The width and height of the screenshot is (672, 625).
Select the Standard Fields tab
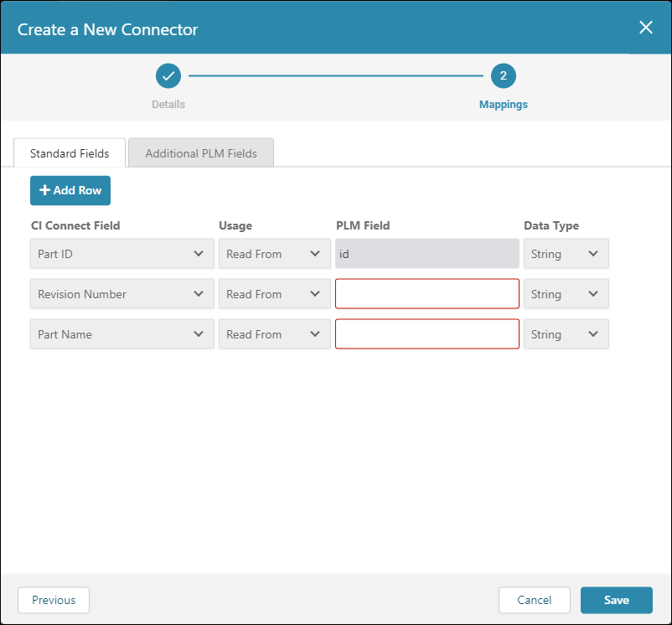point(70,153)
